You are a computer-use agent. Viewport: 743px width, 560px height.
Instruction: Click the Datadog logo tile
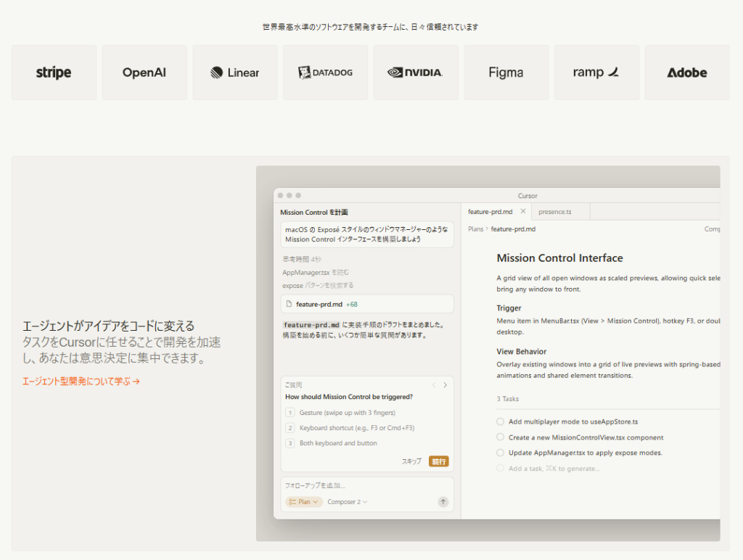[325, 73]
